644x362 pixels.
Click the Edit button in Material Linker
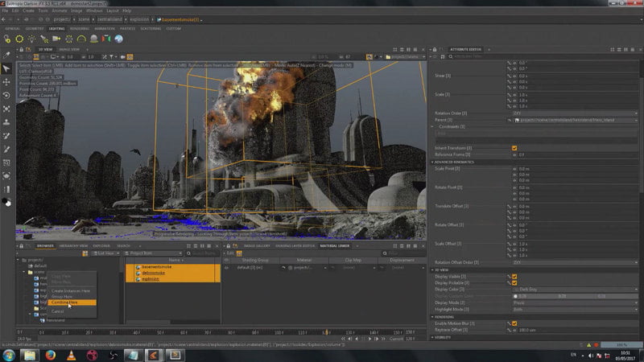tap(230, 253)
